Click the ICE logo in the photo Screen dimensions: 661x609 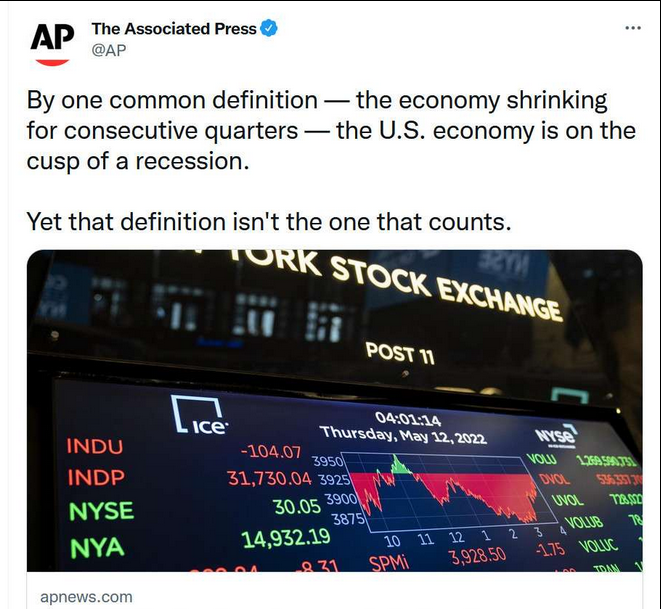[199, 417]
